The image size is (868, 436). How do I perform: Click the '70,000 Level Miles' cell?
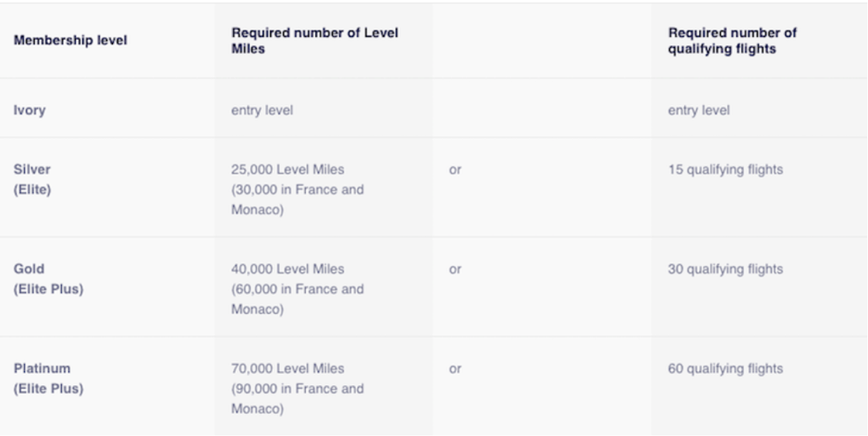tap(287, 369)
